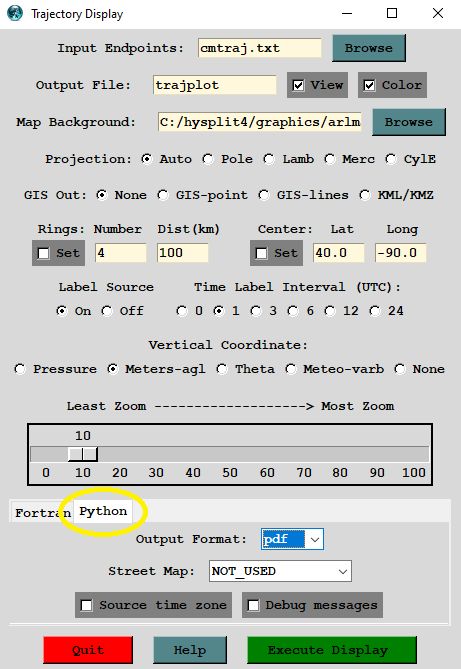Select Meteo-varb vertical coordinate
Viewport: 461px width, 669px height.
291,369
